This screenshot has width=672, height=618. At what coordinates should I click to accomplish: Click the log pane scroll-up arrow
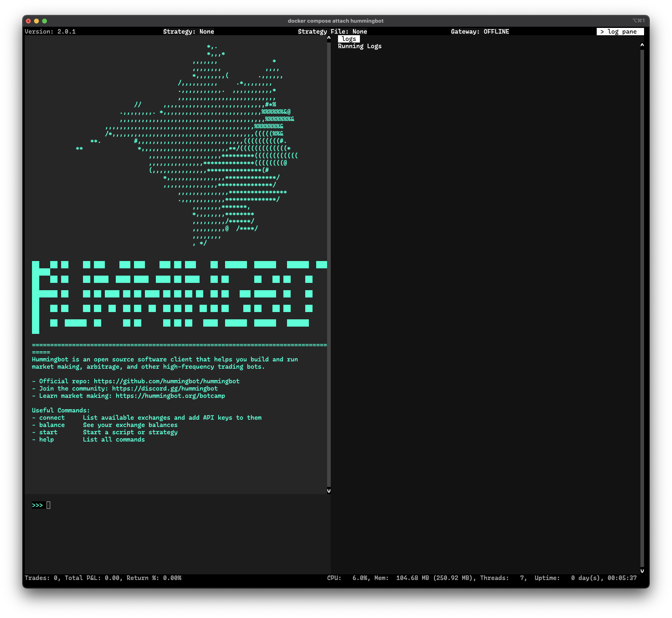coord(642,46)
